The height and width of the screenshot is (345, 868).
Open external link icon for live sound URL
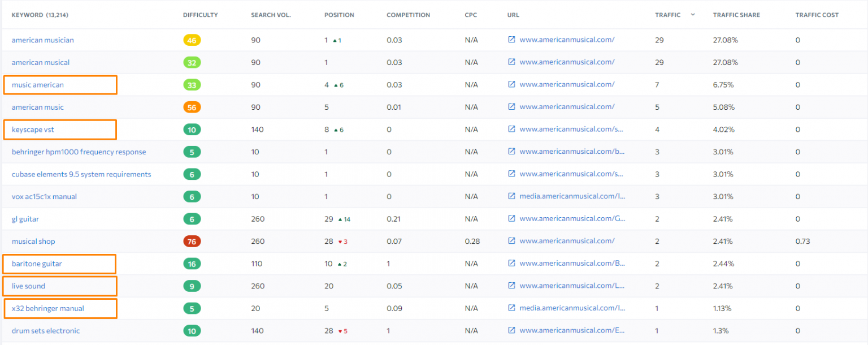click(x=511, y=286)
